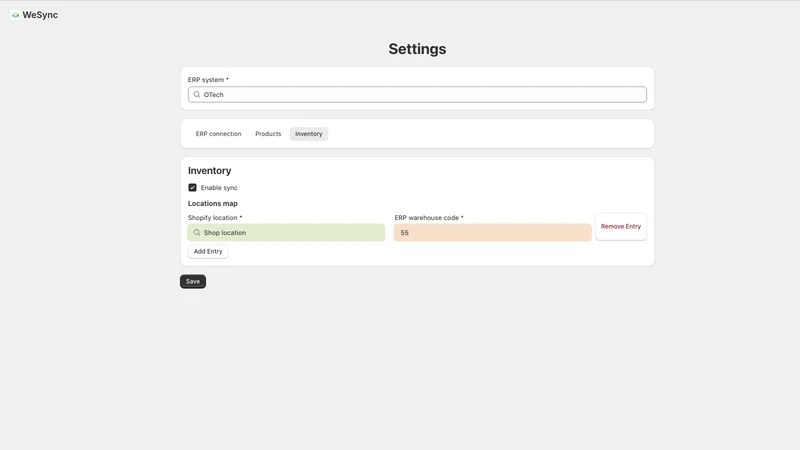Open the ERP system combo box showing OTech

point(417,94)
